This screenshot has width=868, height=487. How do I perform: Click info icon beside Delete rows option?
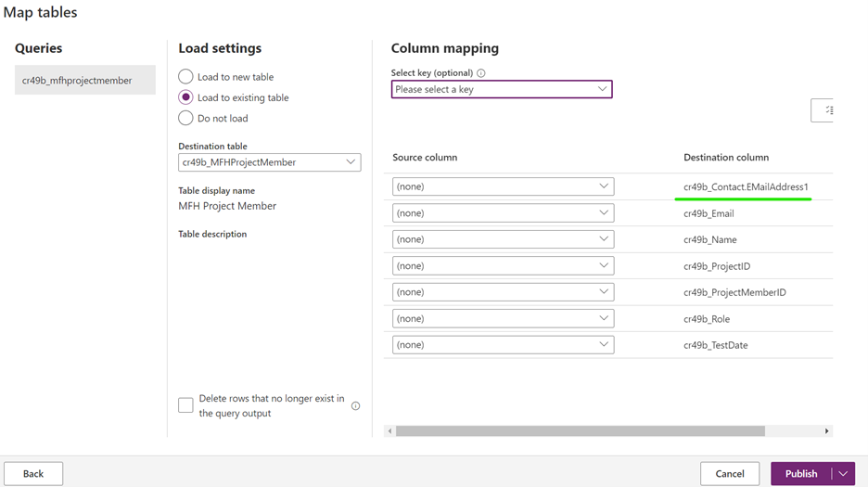[x=355, y=406]
